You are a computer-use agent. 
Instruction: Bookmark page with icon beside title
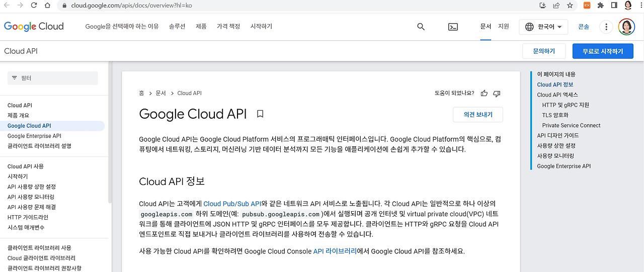(260, 114)
